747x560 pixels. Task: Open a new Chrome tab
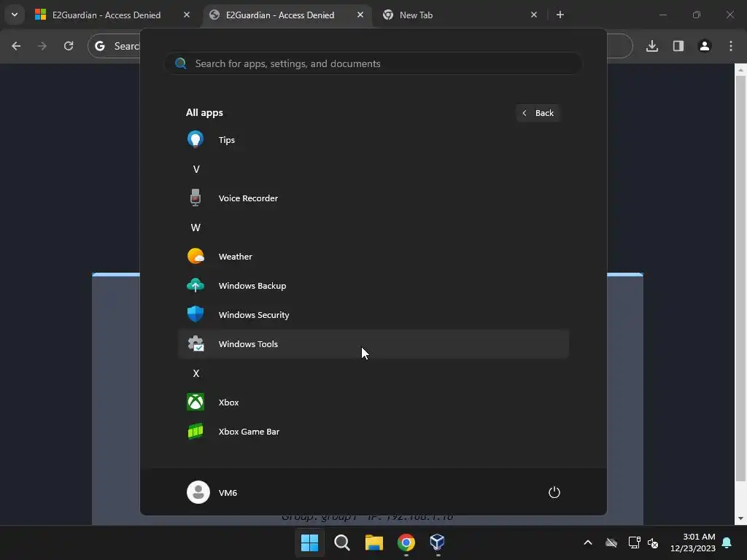[560, 15]
